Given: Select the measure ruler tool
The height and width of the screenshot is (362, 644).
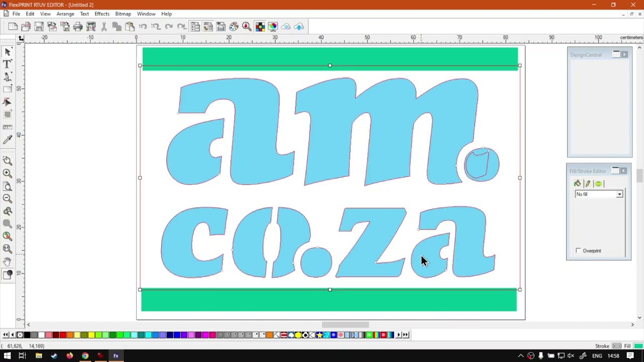Looking at the screenshot, I should click(x=8, y=127).
